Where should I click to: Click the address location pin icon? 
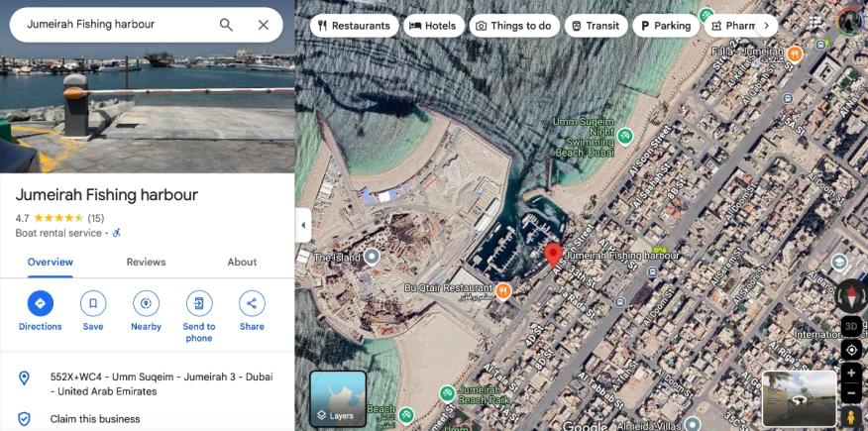[24, 377]
